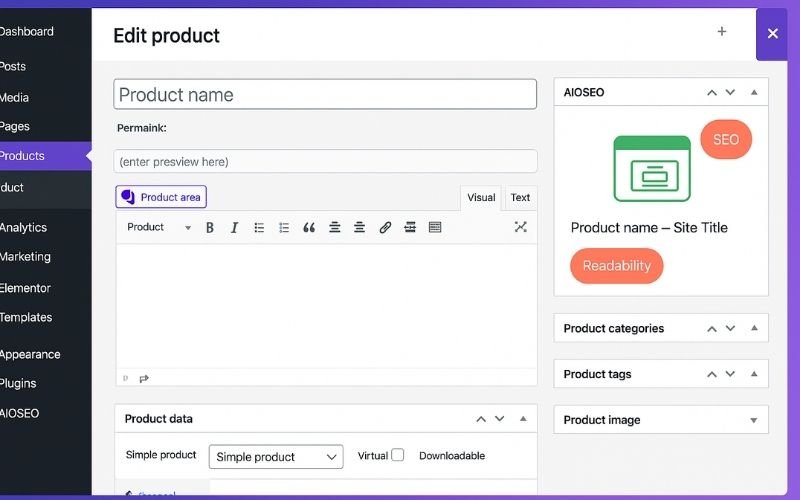Viewport: 800px width, 500px height.
Task: Click the Downloadable label
Action: [452, 456]
